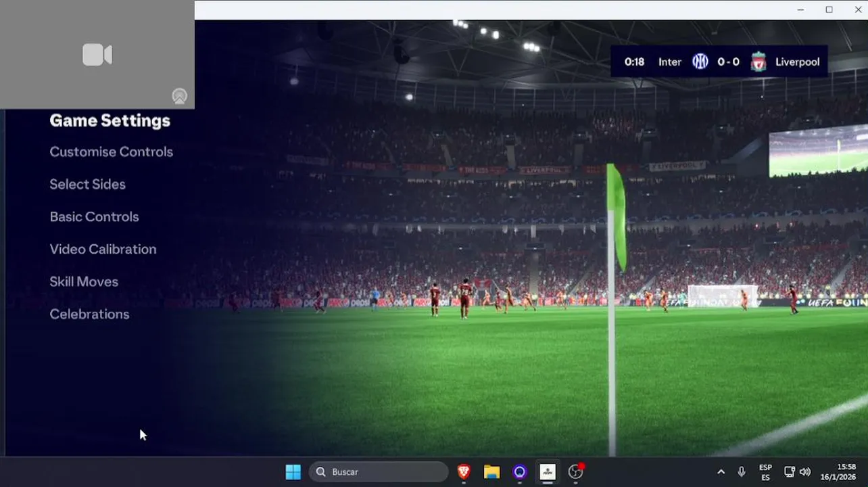868x487 pixels.
Task: Show hidden system tray icons
Action: [721, 471]
